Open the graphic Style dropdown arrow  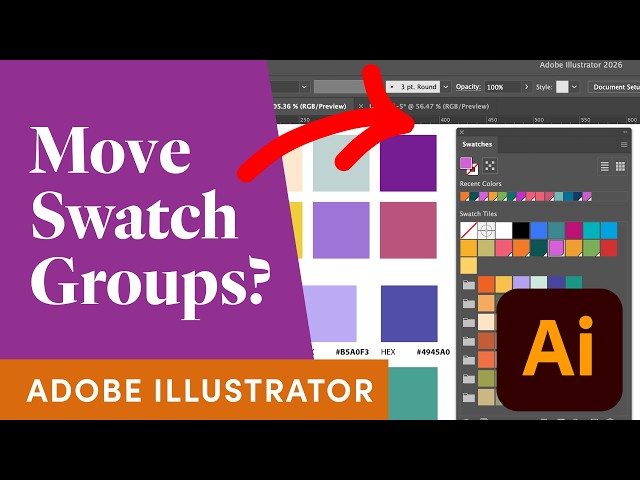pyautogui.click(x=574, y=87)
